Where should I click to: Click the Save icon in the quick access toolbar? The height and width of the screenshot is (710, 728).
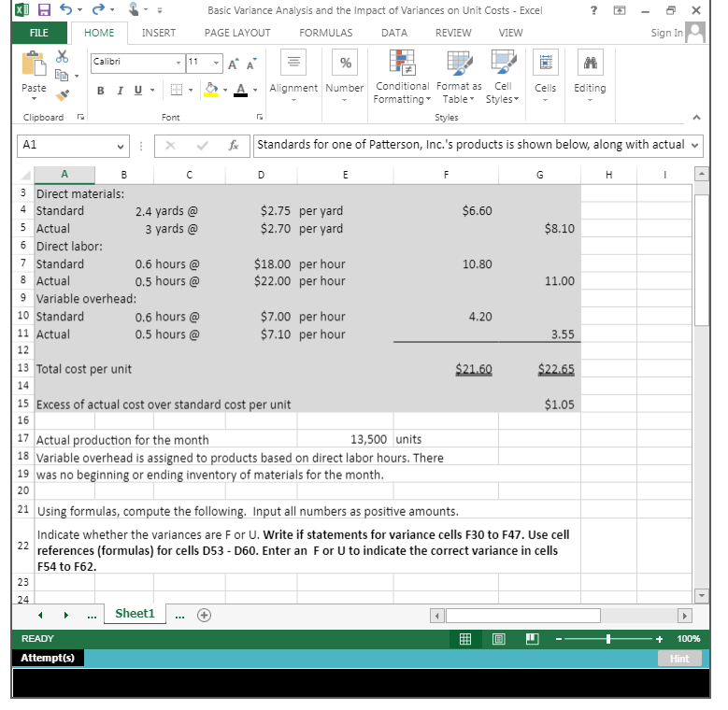44,9
